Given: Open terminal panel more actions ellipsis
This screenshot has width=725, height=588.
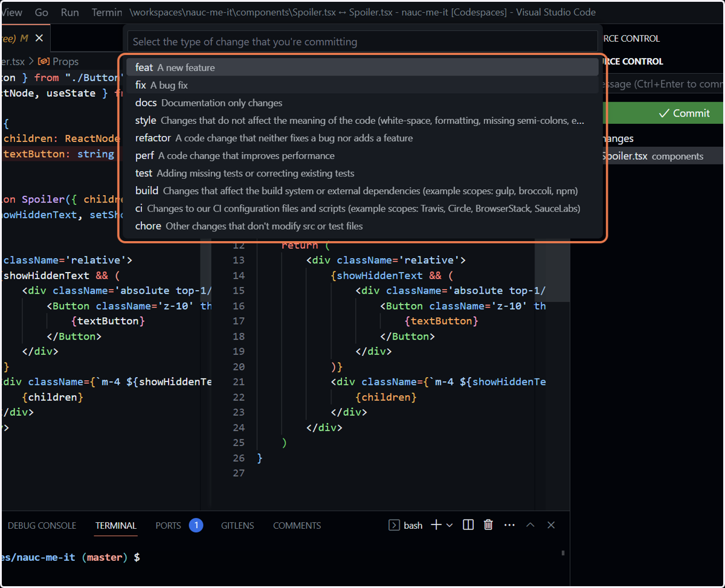Looking at the screenshot, I should click(x=509, y=525).
